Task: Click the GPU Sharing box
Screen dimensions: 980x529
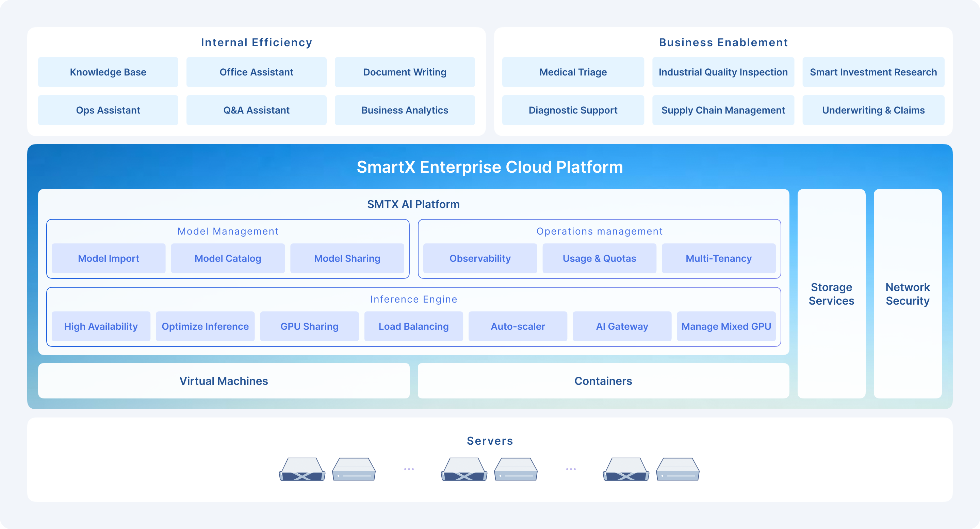Action: click(309, 326)
